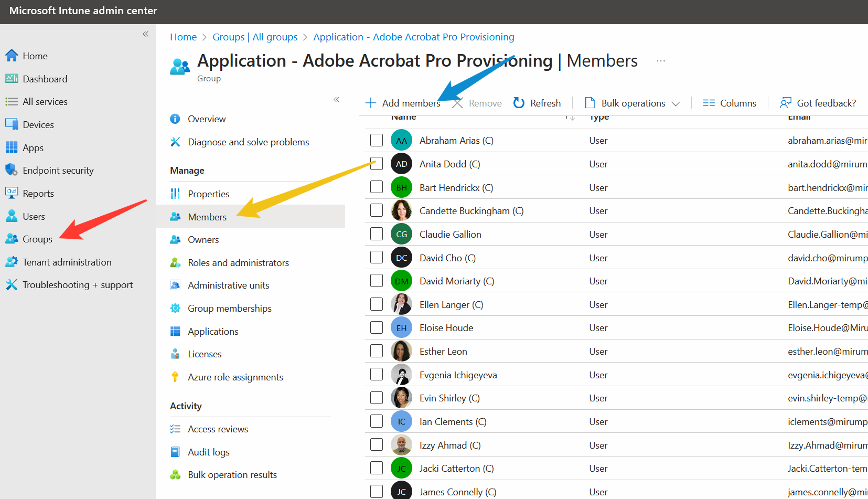Click the Licenses icon
Screen dimensions: 868x499
[175, 354]
